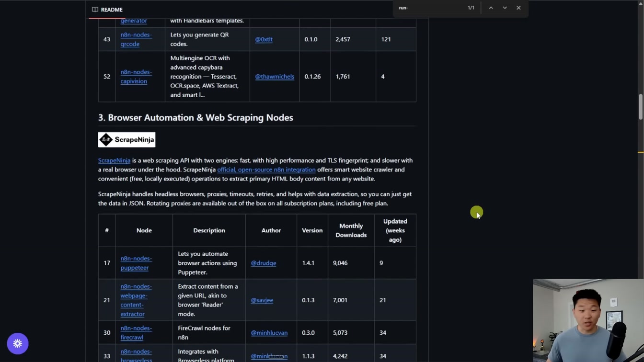
Task: Open n8n-nodes-qrcode link
Action: click(x=136, y=39)
